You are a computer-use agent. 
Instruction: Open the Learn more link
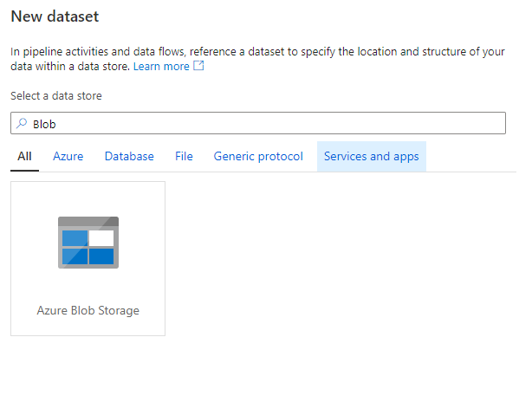pos(160,66)
